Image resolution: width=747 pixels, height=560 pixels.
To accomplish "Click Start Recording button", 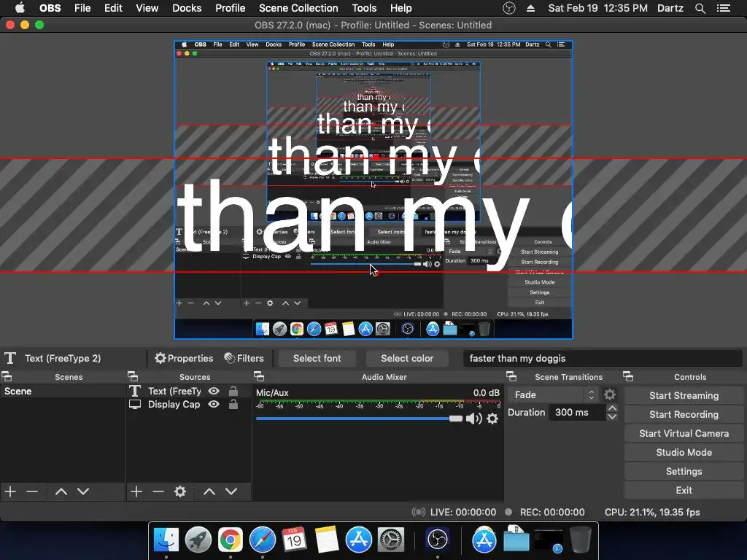I will pos(684,414).
